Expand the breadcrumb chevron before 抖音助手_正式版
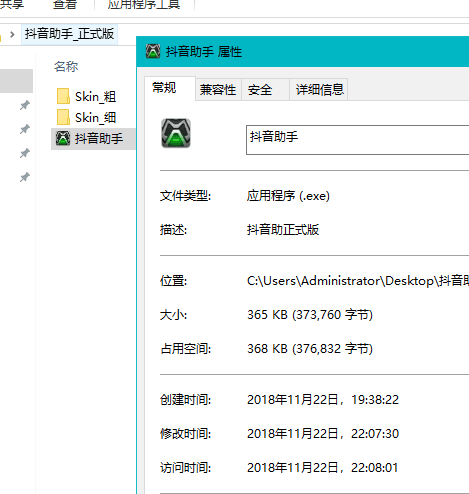Viewport: 469px width, 494px height. pyautogui.click(x=12, y=34)
